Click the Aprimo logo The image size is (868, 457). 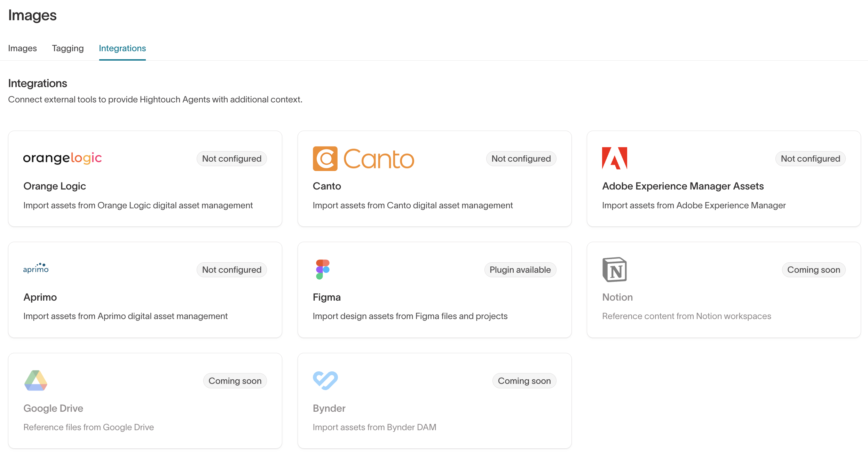[36, 268]
